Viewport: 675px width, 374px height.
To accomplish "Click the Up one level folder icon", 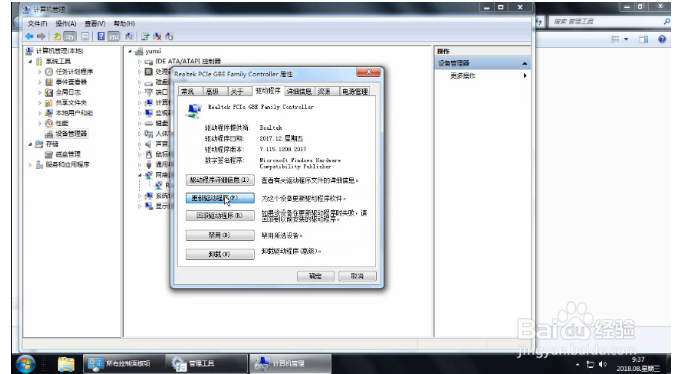I will tap(57, 37).
